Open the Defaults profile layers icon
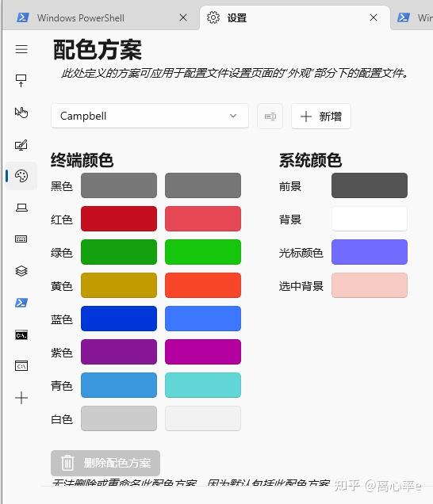 click(x=21, y=271)
